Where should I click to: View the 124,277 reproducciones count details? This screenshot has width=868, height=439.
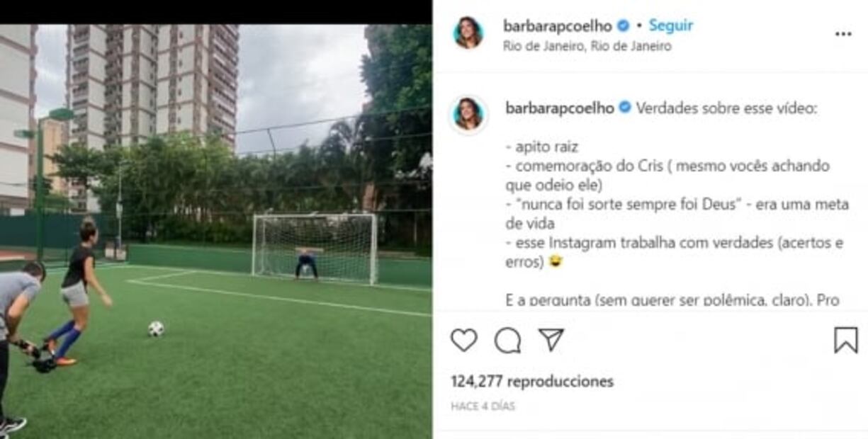click(532, 382)
